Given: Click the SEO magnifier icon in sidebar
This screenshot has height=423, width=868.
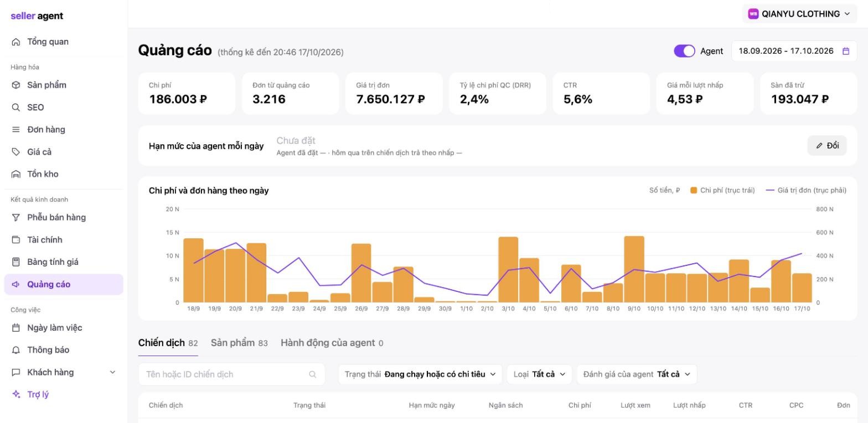Looking at the screenshot, I should (16, 107).
